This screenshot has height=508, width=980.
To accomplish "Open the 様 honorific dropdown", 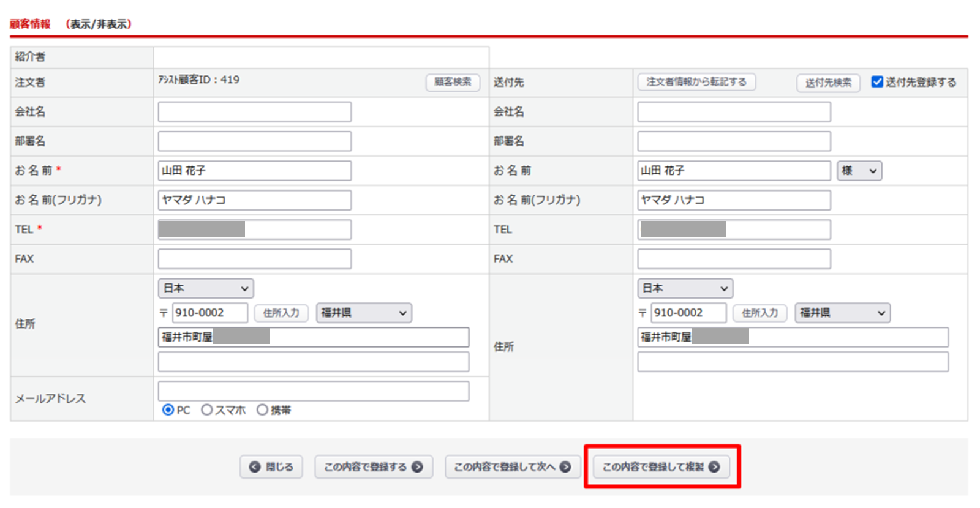I will [x=859, y=171].
